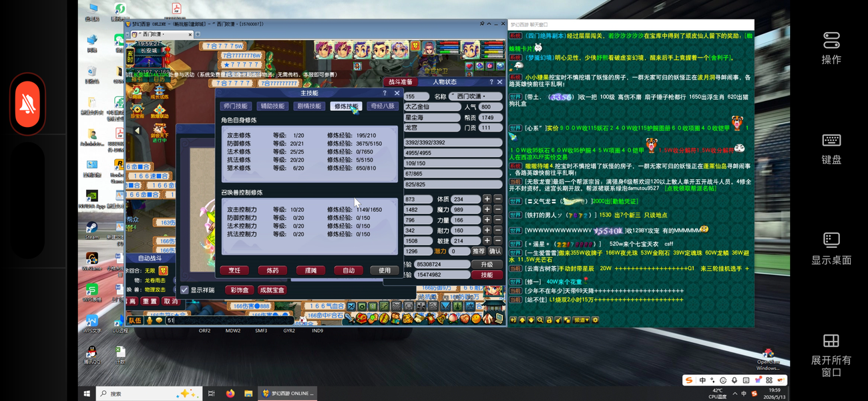Image resolution: width=868 pixels, height=401 pixels.
Task: Click 显示桌面 sidebar button
Action: pyautogui.click(x=831, y=249)
